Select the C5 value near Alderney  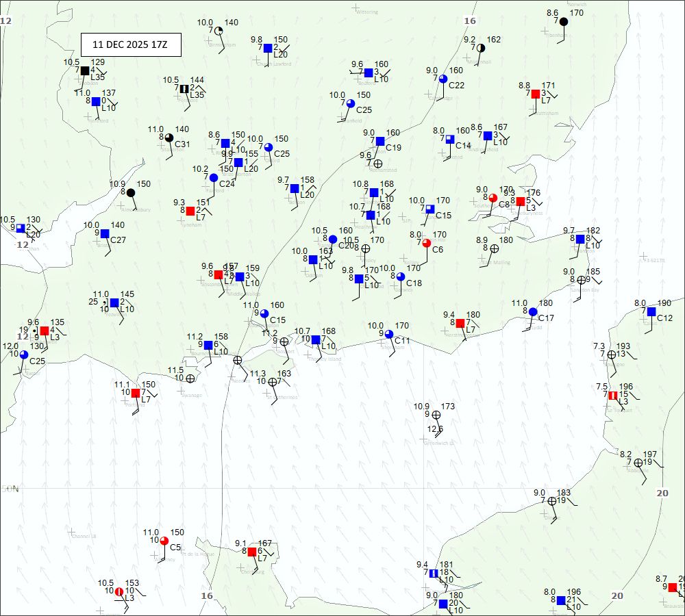click(175, 547)
